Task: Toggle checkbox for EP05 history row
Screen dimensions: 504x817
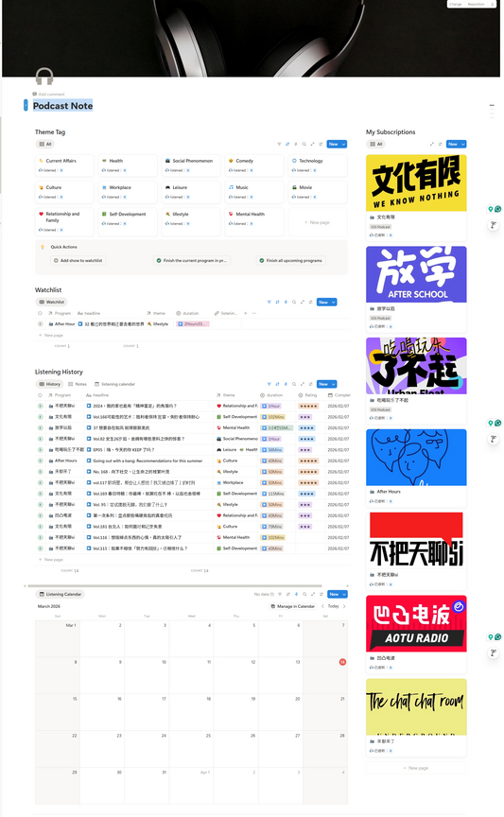Action: [40, 450]
